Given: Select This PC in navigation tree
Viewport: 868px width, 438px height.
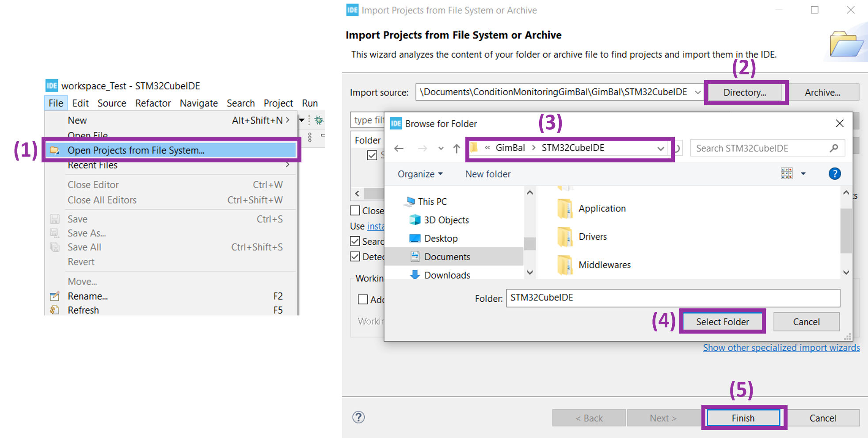Looking at the screenshot, I should pyautogui.click(x=432, y=201).
